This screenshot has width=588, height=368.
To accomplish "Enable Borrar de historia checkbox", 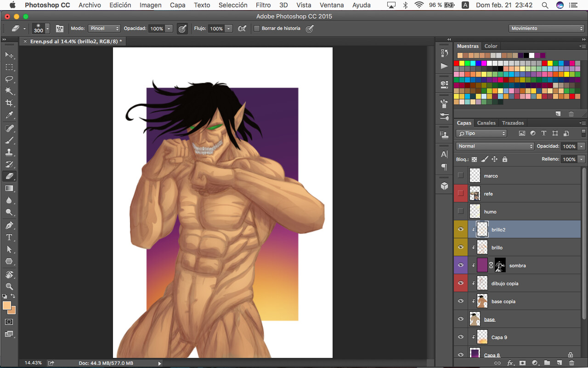I will point(257,29).
